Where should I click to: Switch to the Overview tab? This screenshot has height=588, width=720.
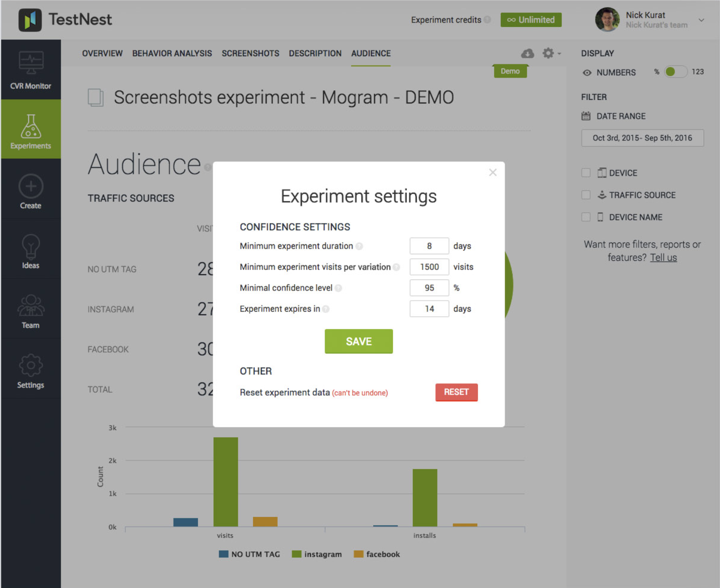tap(102, 54)
